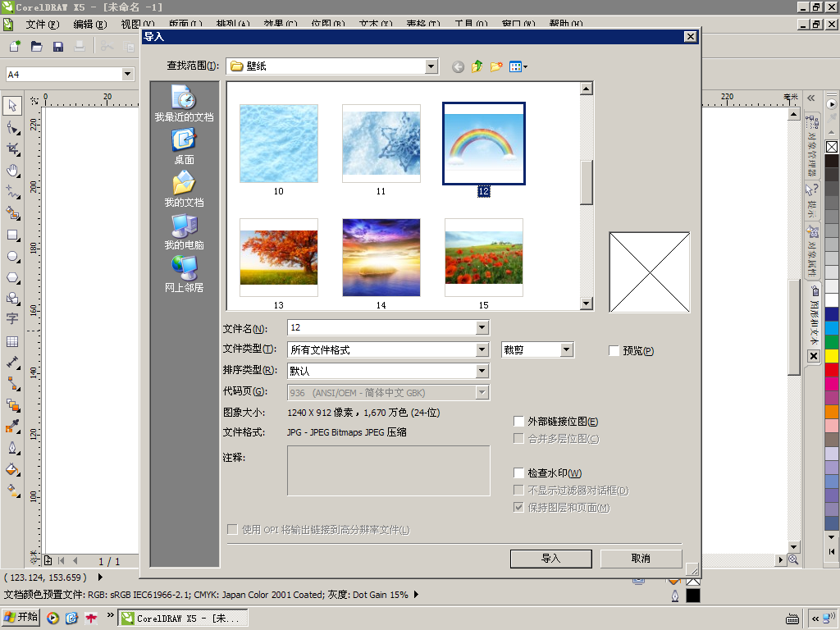The image size is (840, 630).
Task: Select thumbnail image 10
Action: (x=279, y=144)
